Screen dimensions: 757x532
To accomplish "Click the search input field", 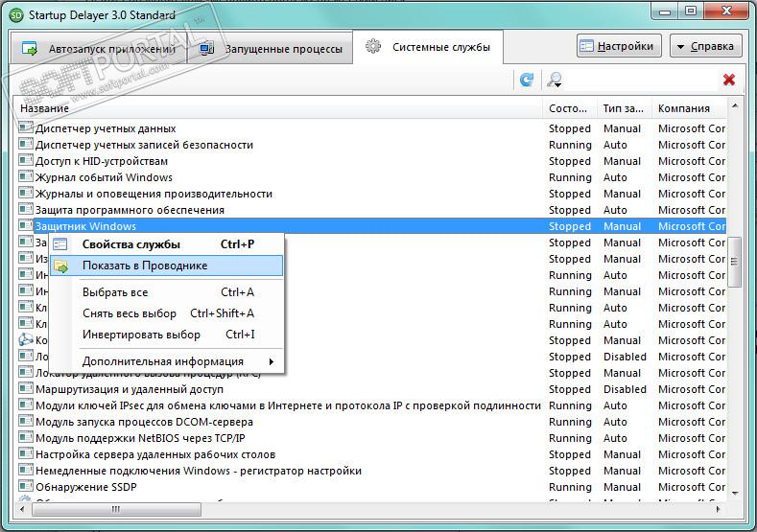I will pyautogui.click(x=642, y=81).
